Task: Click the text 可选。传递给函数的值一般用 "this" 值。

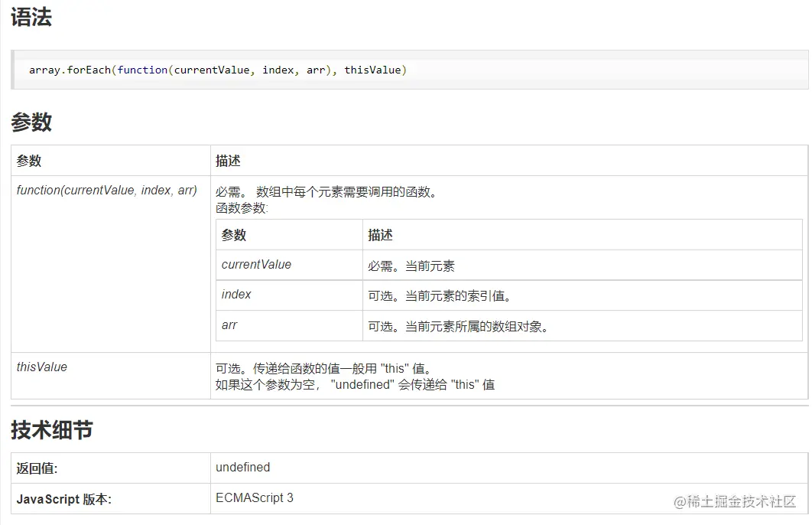Action: pos(324,368)
